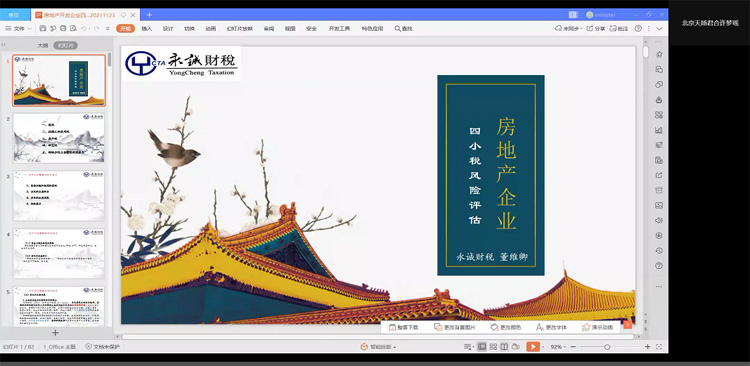Click the zoom slider handle
750x366 pixels.
607,346
